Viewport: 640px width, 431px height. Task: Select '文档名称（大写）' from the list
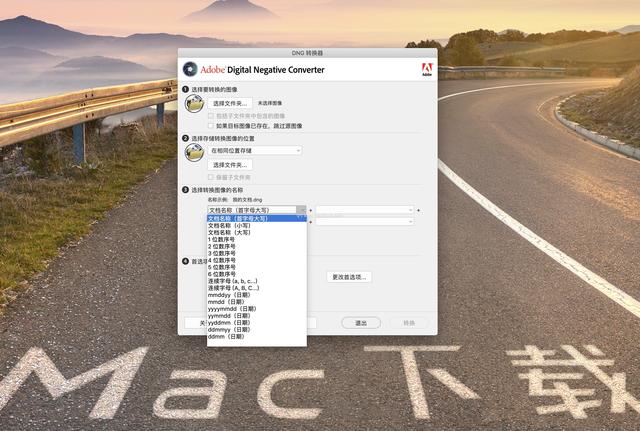coord(257,232)
